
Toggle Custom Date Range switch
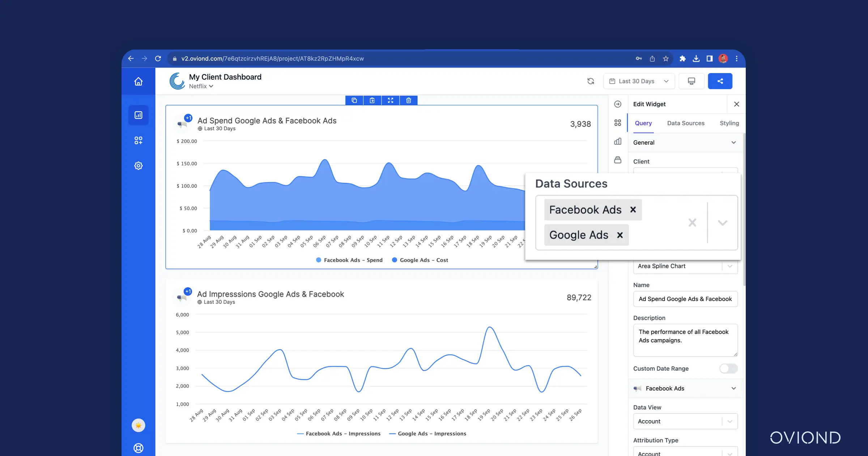coord(728,368)
